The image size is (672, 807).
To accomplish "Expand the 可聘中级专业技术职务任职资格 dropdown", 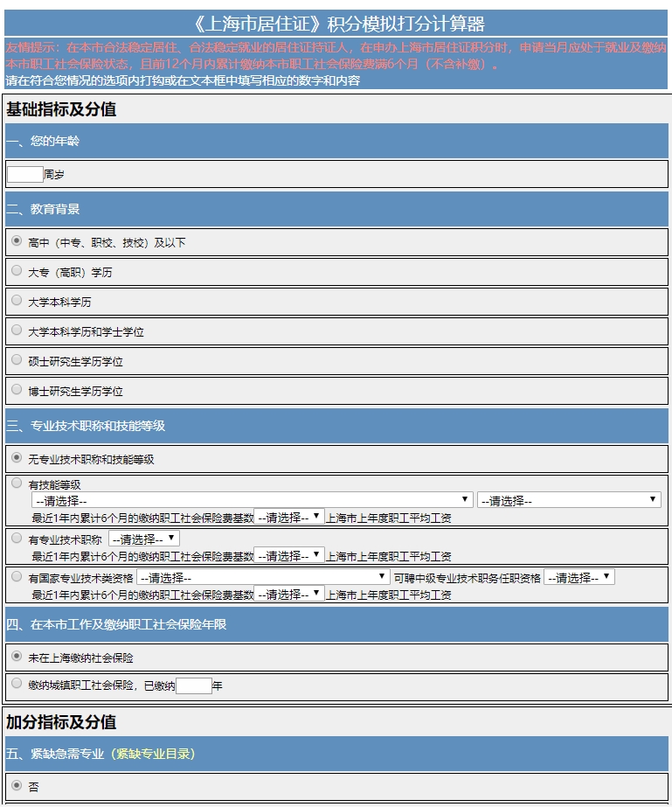I will pos(578,577).
